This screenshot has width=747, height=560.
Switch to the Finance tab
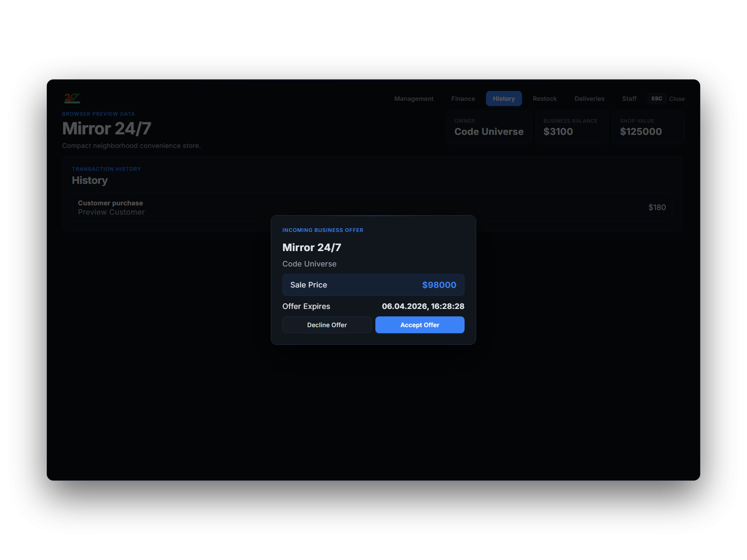[463, 98]
